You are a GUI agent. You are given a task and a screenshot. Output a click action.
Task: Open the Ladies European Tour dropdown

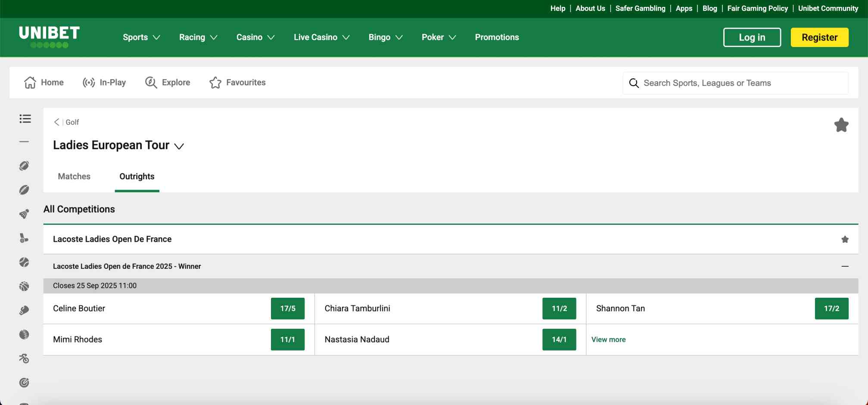click(179, 146)
